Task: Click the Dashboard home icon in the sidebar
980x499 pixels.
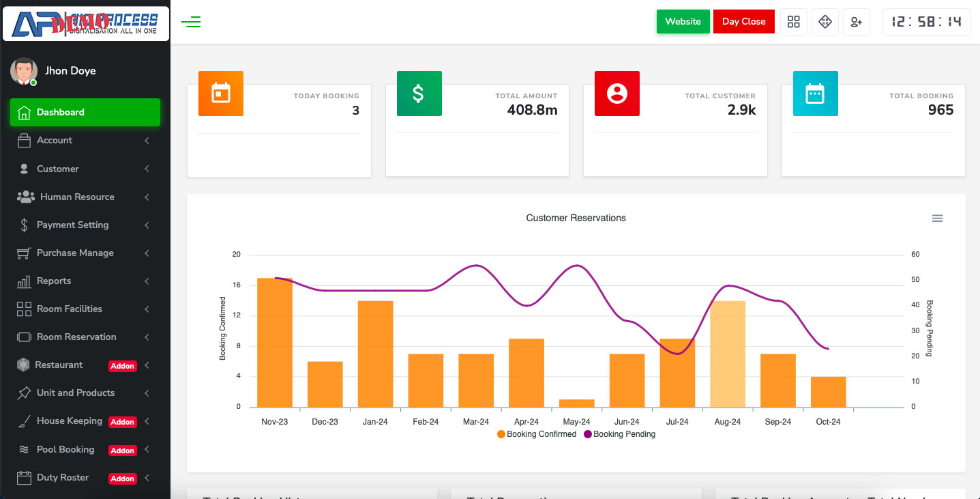Action: pos(24,113)
